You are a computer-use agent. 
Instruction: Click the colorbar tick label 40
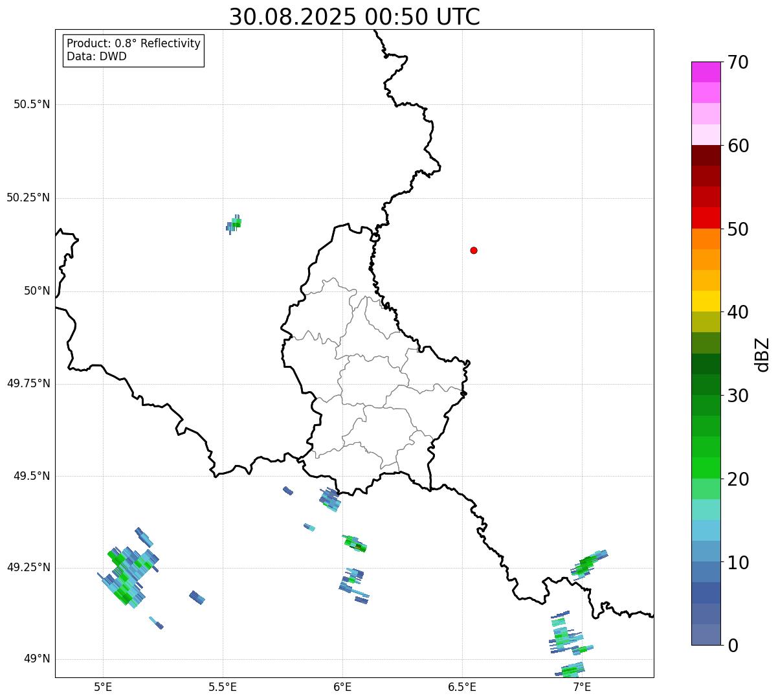point(738,312)
